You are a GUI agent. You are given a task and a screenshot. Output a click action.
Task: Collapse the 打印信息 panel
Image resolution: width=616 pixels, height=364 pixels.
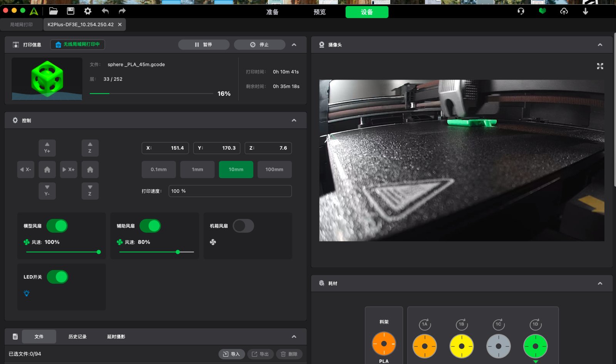(x=294, y=45)
